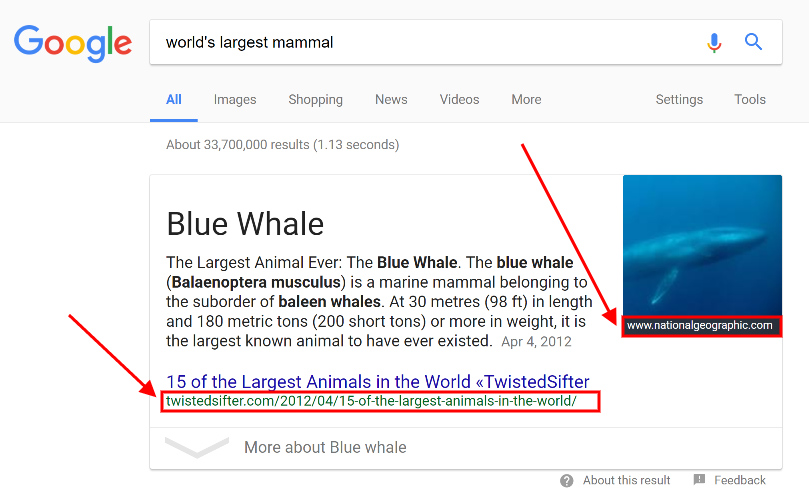
Task: Switch to the Shopping tab
Action: click(x=315, y=99)
